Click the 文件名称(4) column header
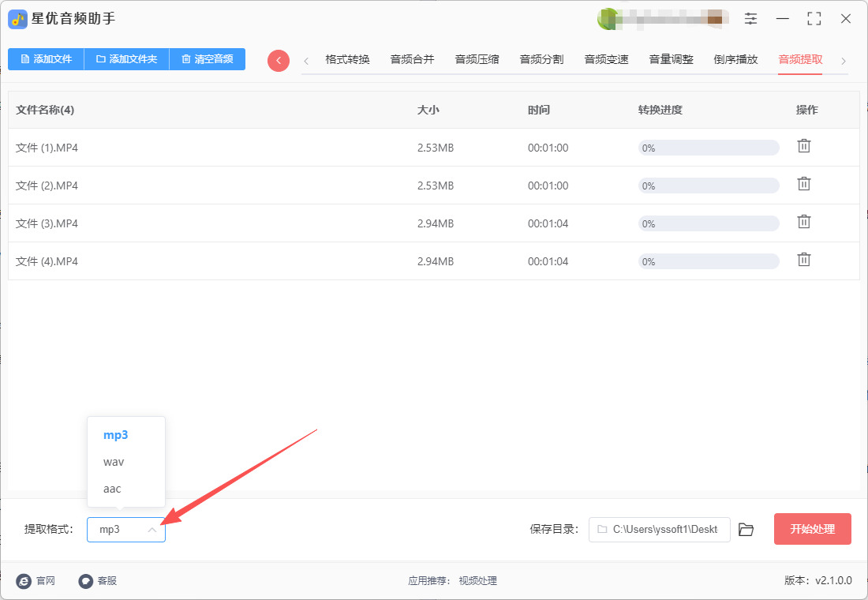 coord(45,110)
